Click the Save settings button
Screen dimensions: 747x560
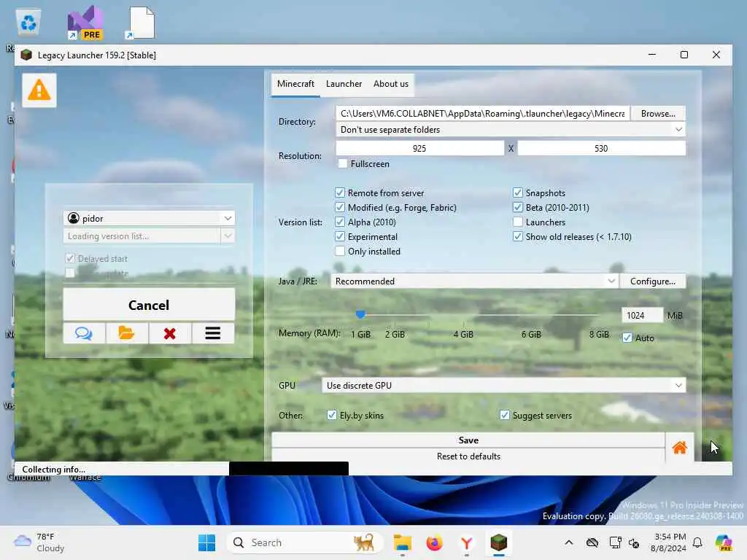pos(468,440)
